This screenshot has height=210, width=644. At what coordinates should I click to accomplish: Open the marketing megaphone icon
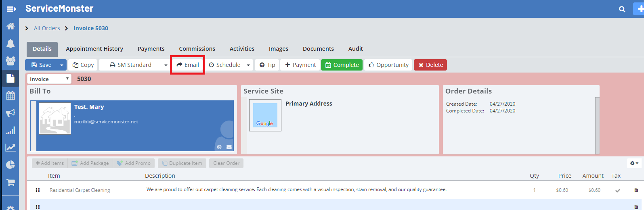(x=10, y=113)
